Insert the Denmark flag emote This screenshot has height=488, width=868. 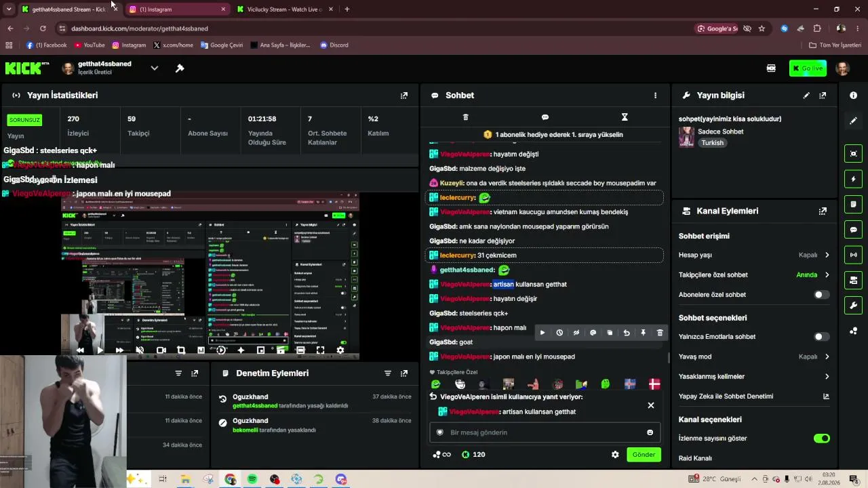point(654,384)
